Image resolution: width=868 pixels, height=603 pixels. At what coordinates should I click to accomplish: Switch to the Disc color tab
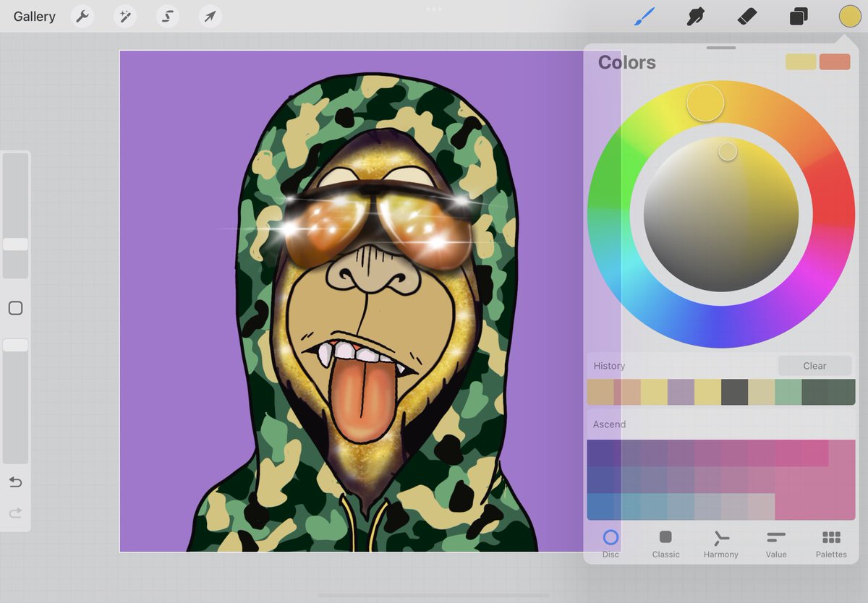click(x=610, y=544)
